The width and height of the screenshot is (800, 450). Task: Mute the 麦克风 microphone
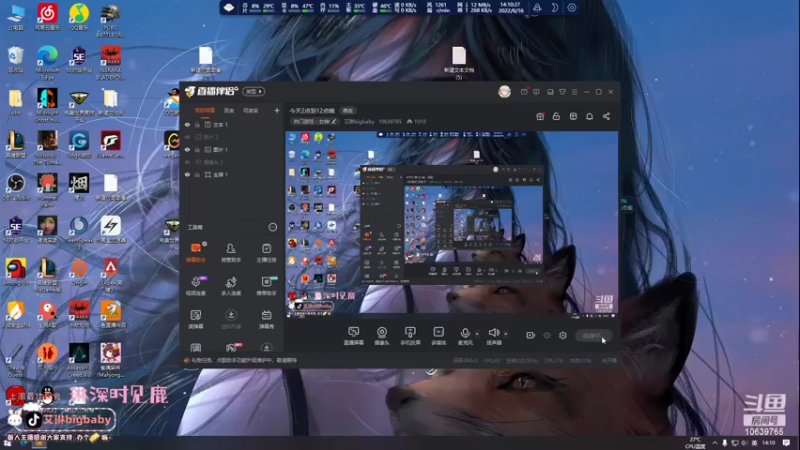(x=465, y=336)
